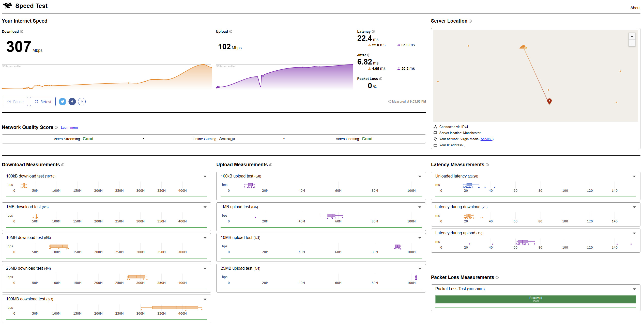This screenshot has width=644, height=324.
Task: Click the Connected via IPv4 network icon
Action: [435, 127]
